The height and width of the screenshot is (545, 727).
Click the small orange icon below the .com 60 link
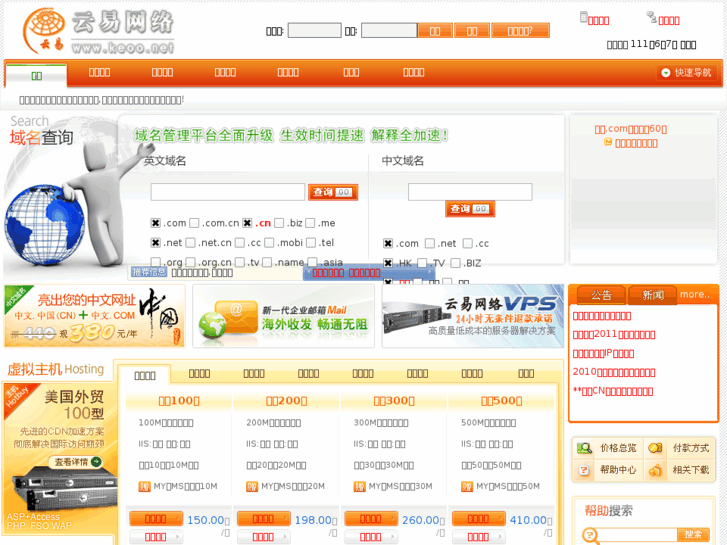[x=608, y=142]
